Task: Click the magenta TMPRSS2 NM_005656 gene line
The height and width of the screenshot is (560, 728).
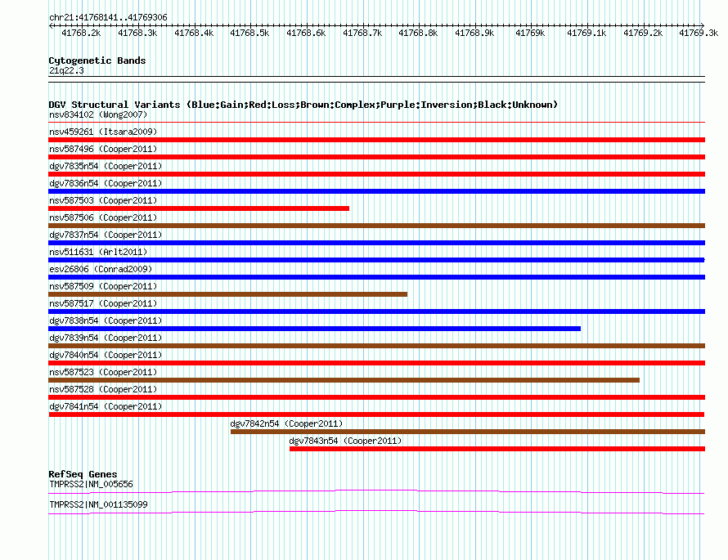Action: [x=376, y=492]
